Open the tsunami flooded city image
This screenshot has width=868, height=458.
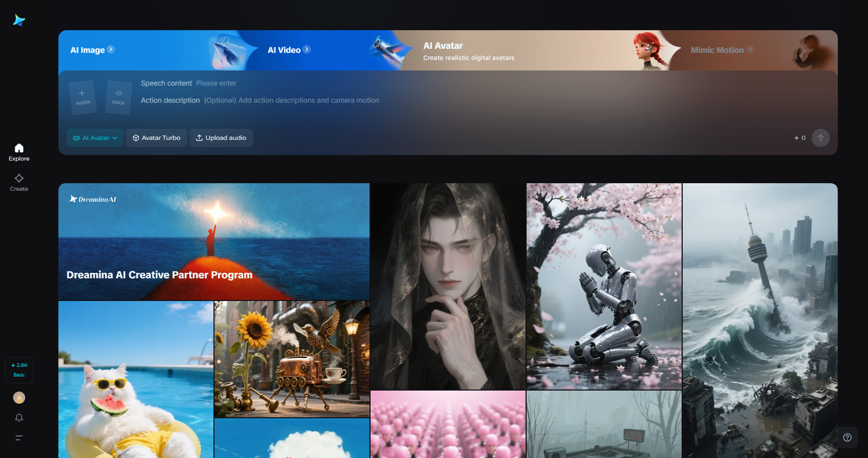point(760,321)
